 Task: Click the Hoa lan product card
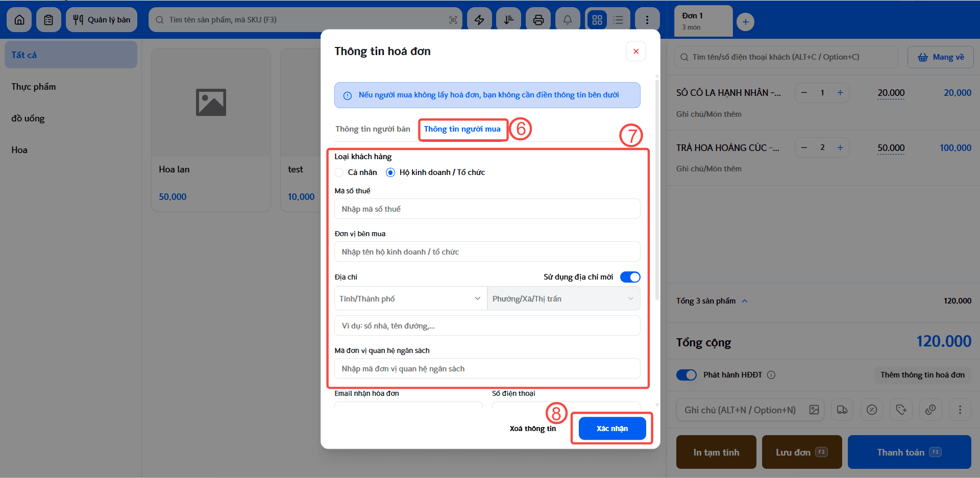tap(211, 130)
